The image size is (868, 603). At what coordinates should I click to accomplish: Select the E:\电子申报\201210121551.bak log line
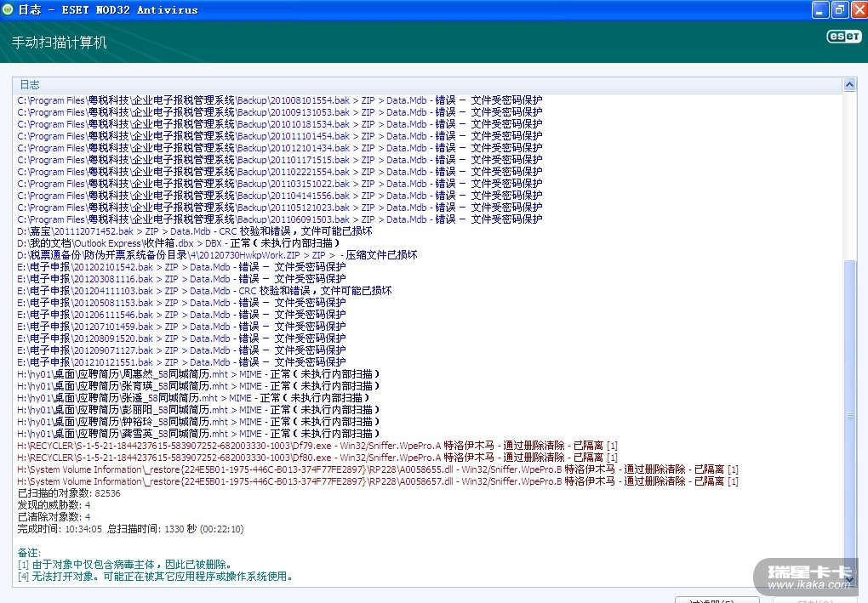[x=181, y=361]
